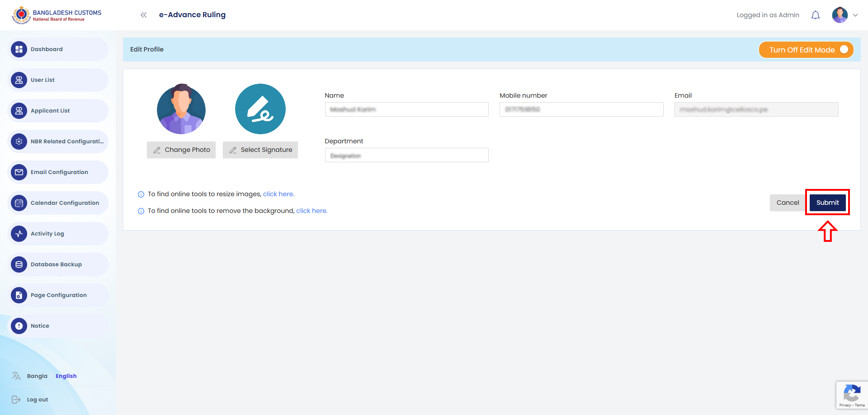The image size is (868, 415).
Task: Click the Activity Log pulse icon
Action: pos(19,234)
